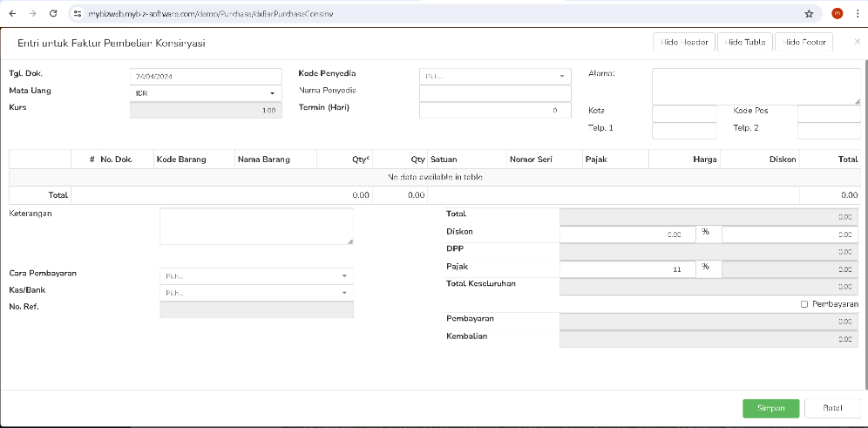Viewport: 868px width, 428px height.
Task: Click Hide Header button
Action: point(684,42)
